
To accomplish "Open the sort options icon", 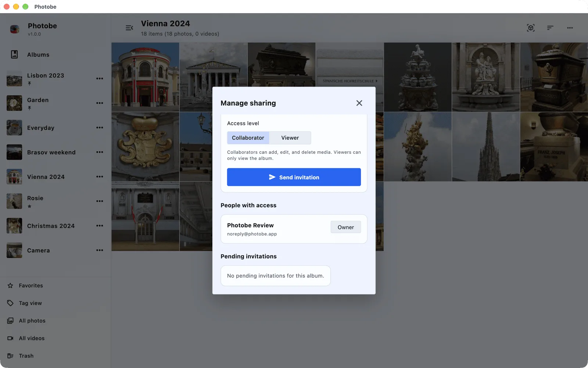I will click(550, 28).
